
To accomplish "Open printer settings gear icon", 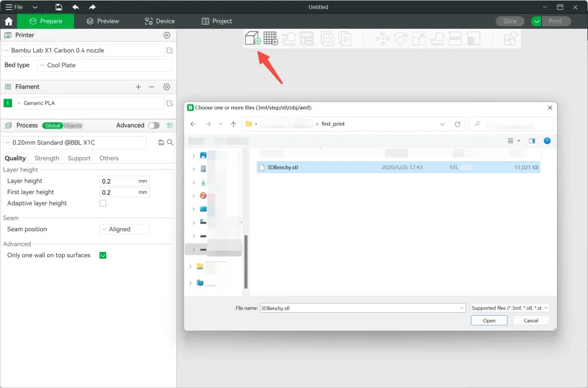I will click(167, 35).
